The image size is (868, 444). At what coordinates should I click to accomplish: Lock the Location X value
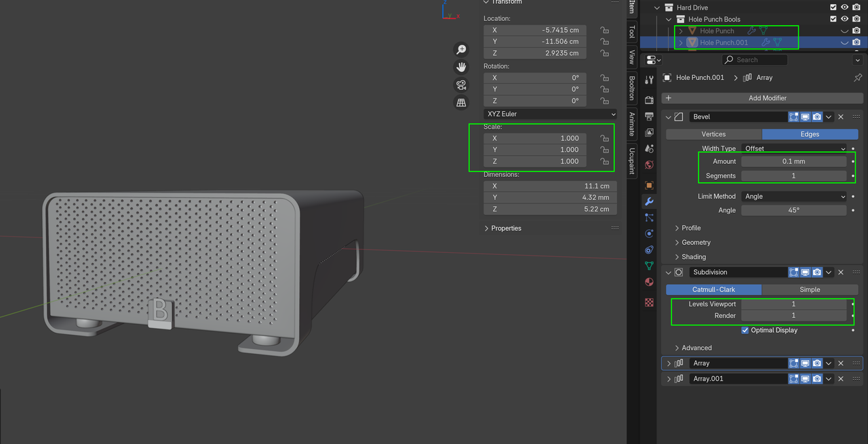(x=604, y=30)
